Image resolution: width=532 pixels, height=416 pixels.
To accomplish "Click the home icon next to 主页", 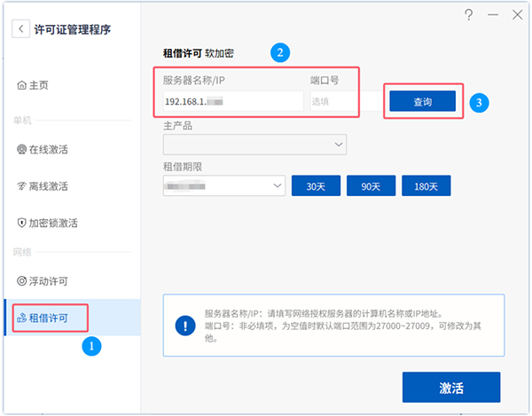I will [x=21, y=85].
